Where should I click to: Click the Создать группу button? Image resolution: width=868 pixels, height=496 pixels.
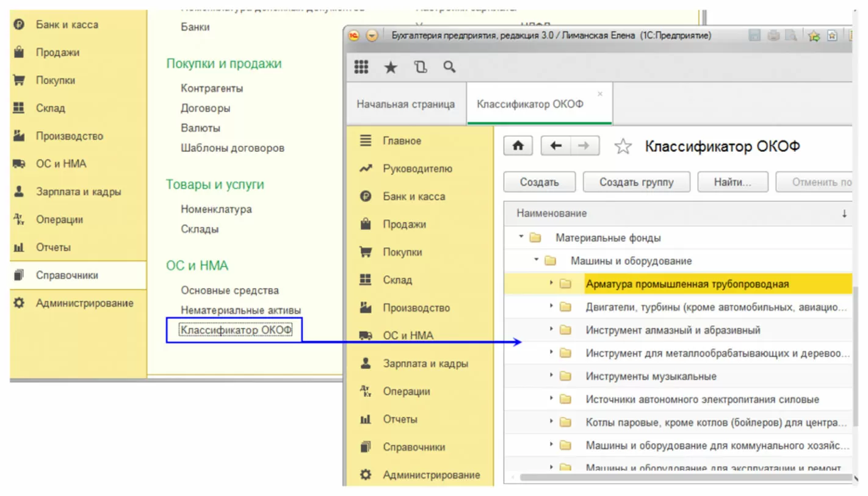pyautogui.click(x=636, y=182)
